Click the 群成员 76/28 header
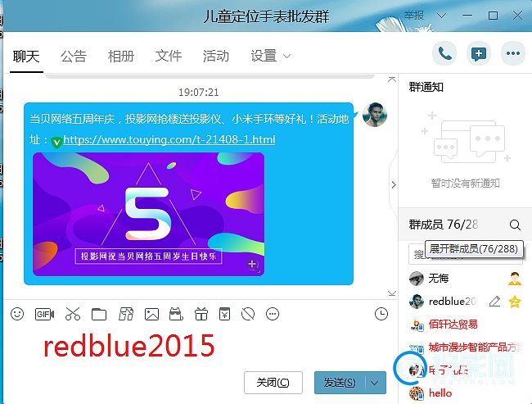 click(x=443, y=225)
